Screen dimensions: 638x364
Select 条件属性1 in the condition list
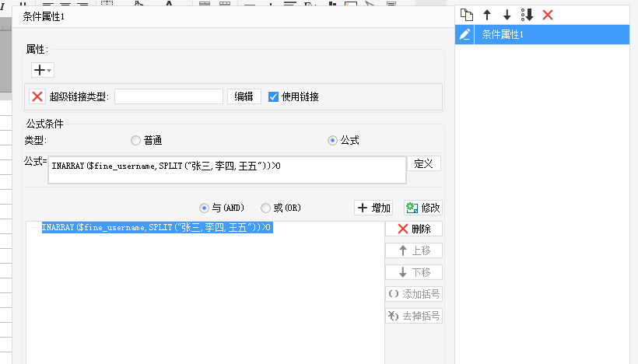click(x=552, y=34)
